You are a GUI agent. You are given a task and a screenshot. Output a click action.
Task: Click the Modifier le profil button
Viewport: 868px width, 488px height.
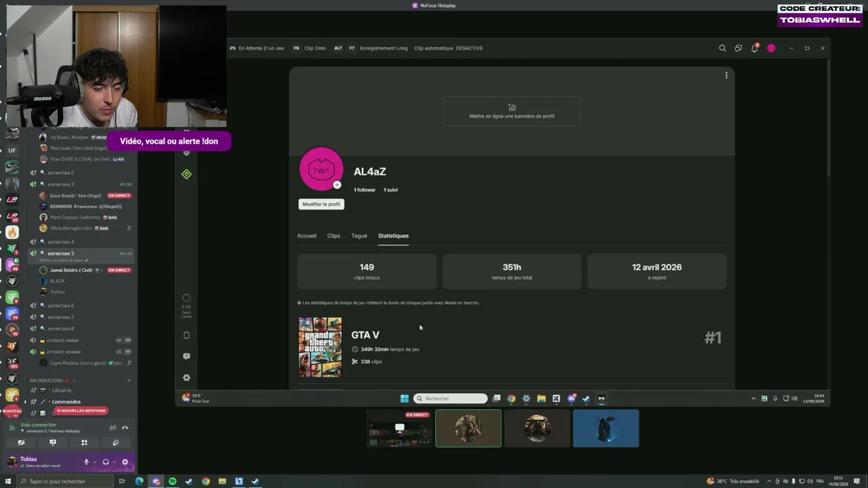321,204
